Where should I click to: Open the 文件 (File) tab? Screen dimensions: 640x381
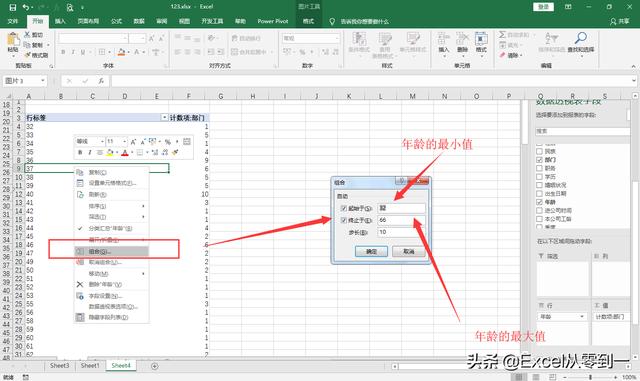(x=13, y=21)
